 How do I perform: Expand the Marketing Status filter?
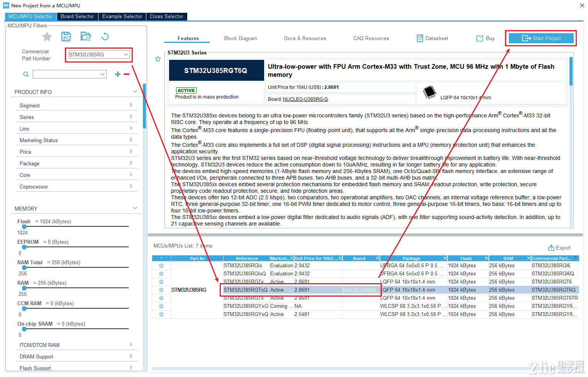point(130,140)
